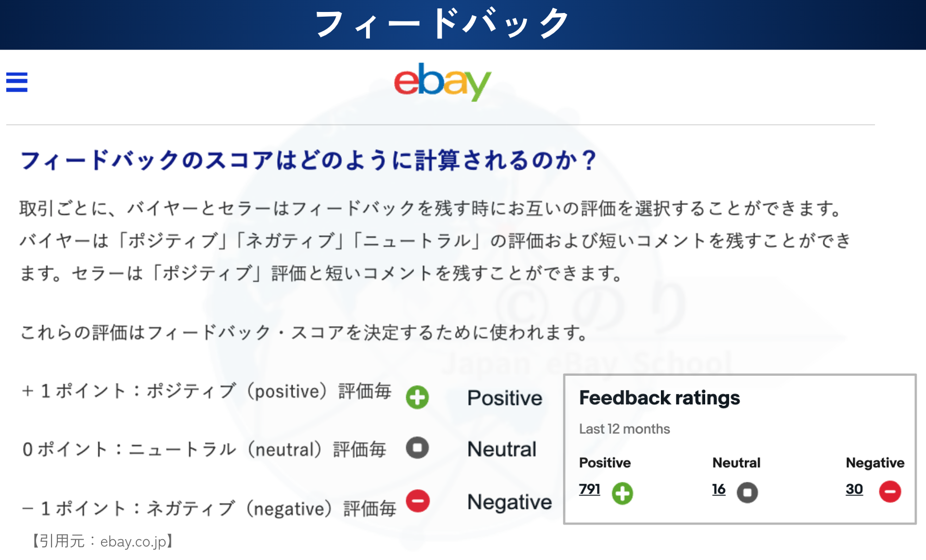Open the 30 negative feedback link
This screenshot has width=926, height=560.
(854, 489)
